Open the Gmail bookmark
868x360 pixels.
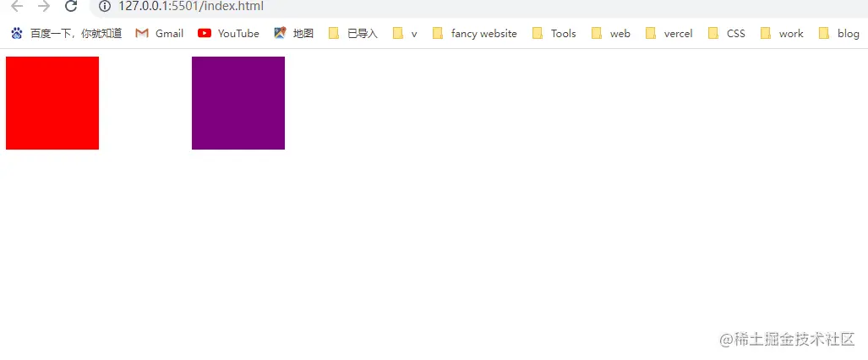point(160,33)
